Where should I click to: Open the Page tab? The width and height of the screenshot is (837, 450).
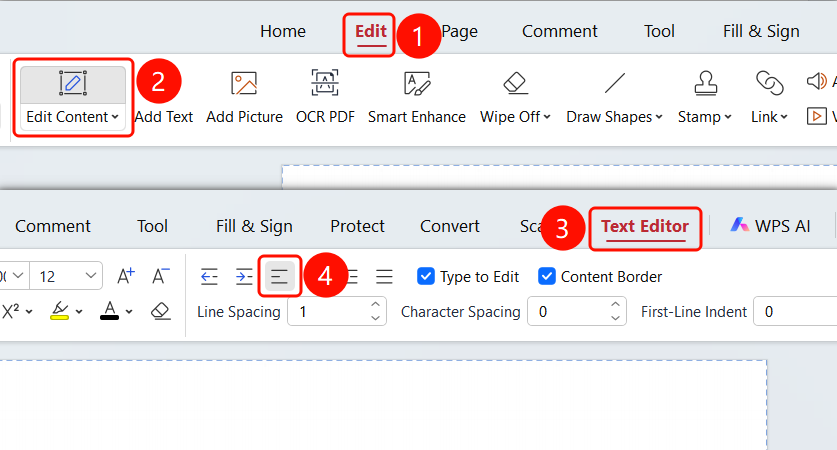click(x=460, y=31)
